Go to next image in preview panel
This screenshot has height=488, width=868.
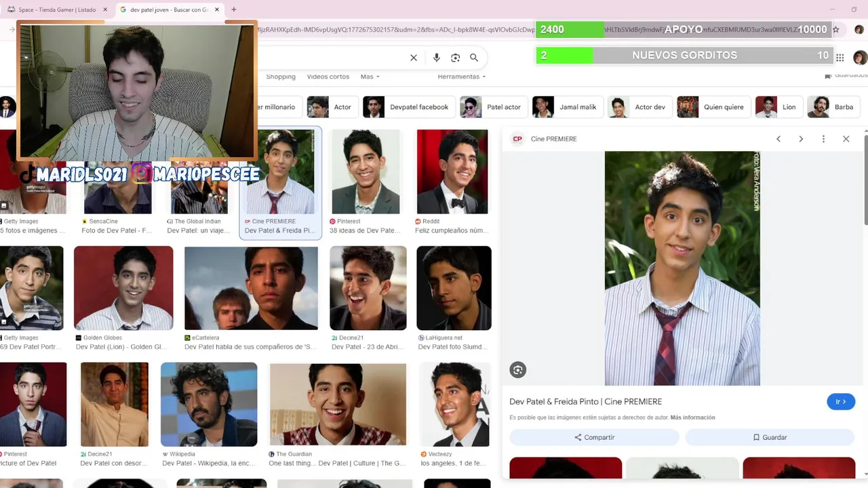point(801,139)
